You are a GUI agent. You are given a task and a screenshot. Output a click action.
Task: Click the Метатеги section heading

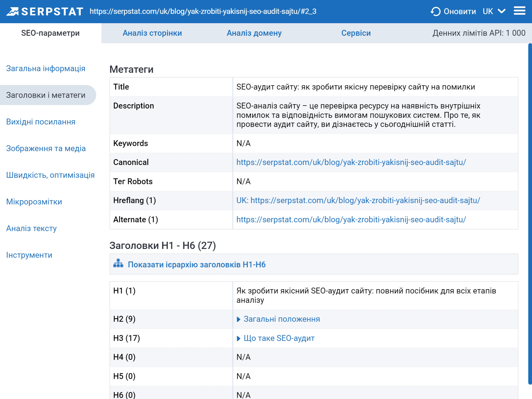click(131, 69)
